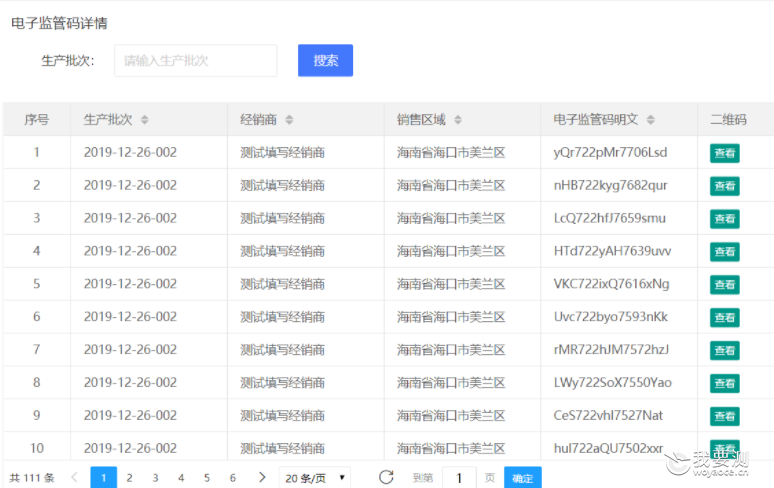Click batch 2019-12-26-002 in row 1
The width and height of the screenshot is (774, 488).
point(130,152)
